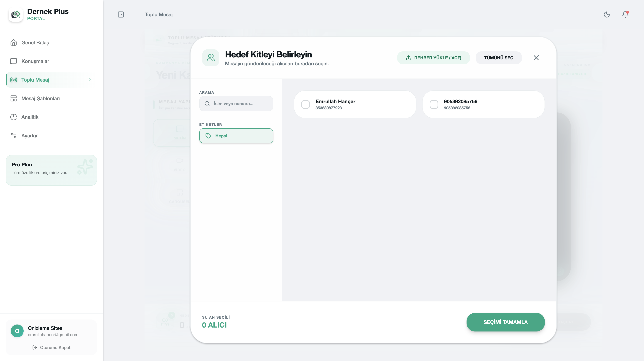
Task: Open notifications bell
Action: [x=625, y=14]
